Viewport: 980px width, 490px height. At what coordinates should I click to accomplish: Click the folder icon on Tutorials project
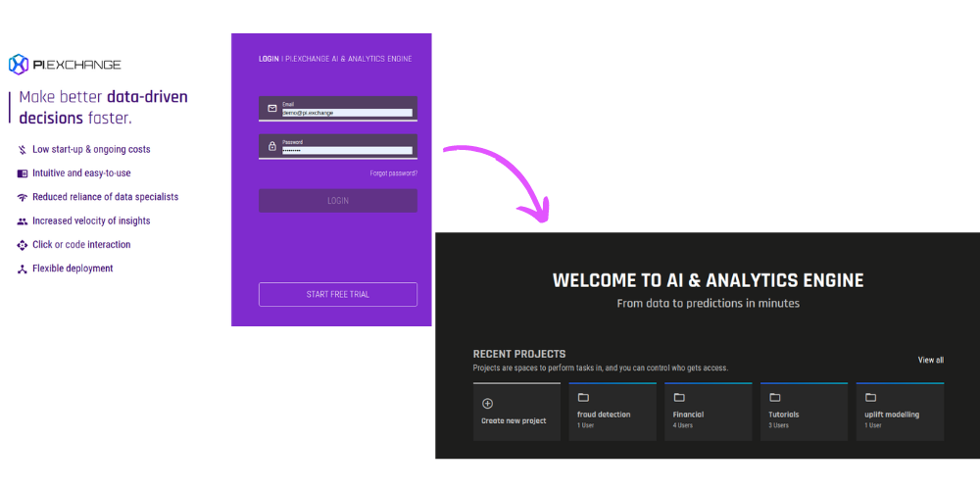pyautogui.click(x=774, y=398)
